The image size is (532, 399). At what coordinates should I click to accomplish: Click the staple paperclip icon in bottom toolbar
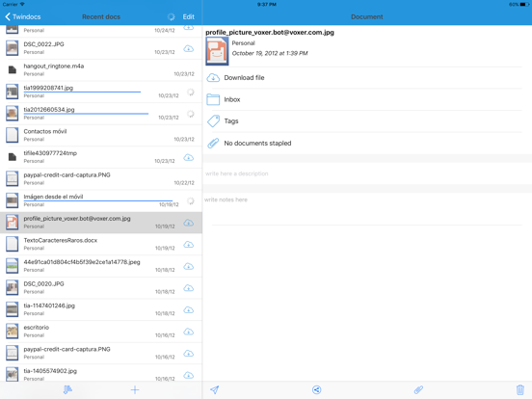[418, 389]
